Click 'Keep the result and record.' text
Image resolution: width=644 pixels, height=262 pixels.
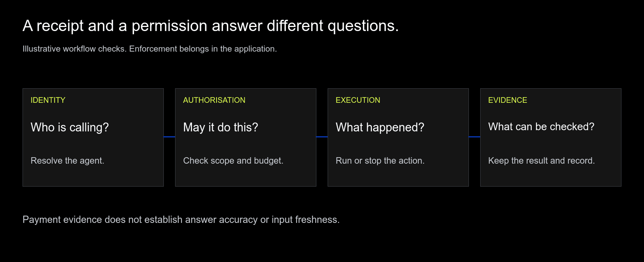[x=541, y=160]
